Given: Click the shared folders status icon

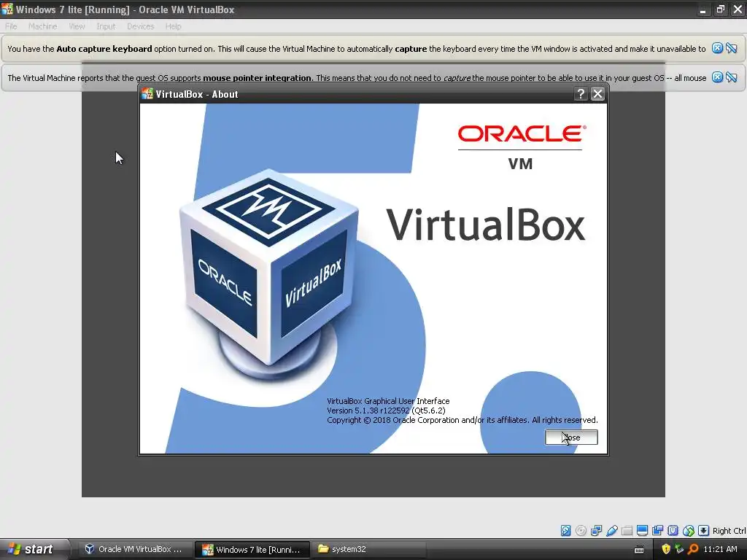Looking at the screenshot, I should tap(627, 531).
